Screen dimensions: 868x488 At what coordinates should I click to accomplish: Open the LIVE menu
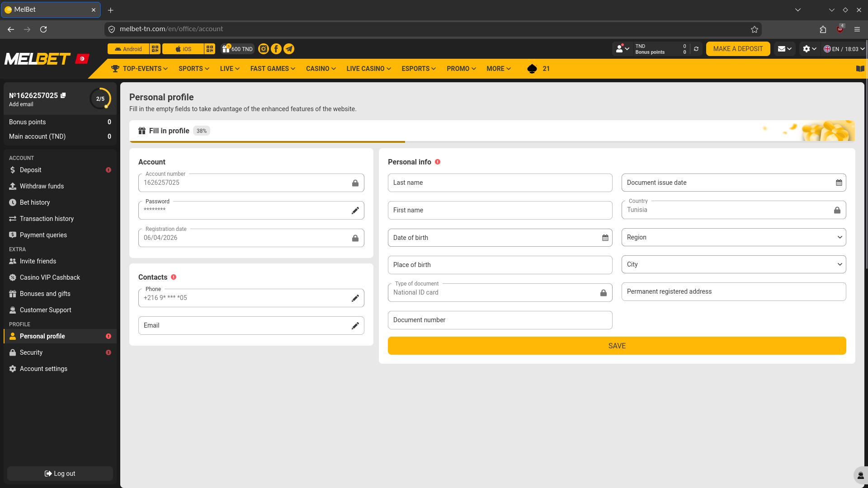(x=230, y=69)
